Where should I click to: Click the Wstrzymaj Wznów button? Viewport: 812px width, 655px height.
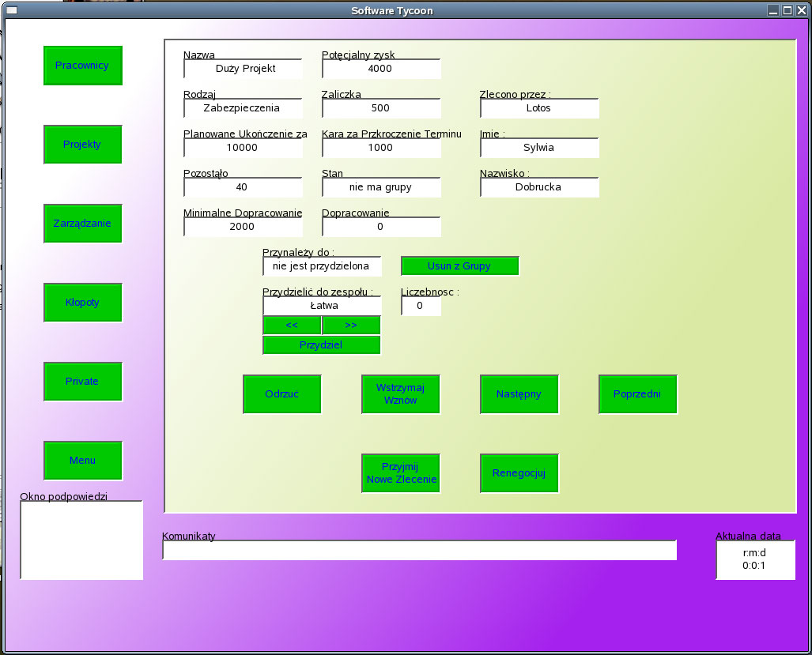click(400, 394)
